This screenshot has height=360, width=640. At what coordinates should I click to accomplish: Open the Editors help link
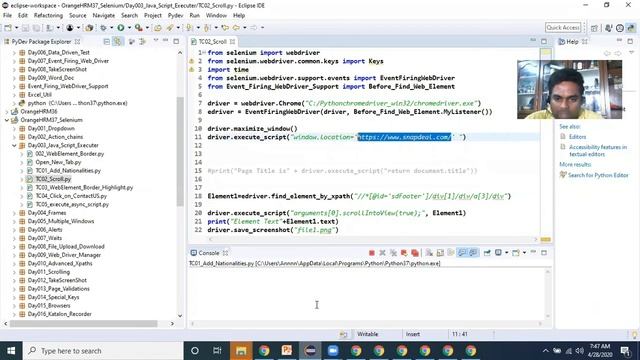[x=577, y=137]
